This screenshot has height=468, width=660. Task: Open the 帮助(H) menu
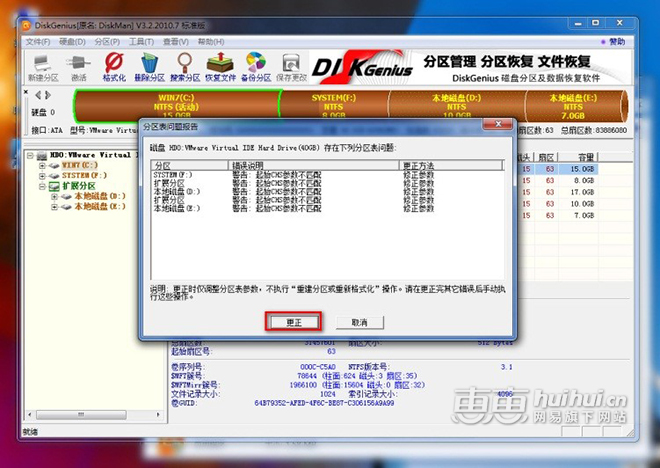(x=211, y=42)
